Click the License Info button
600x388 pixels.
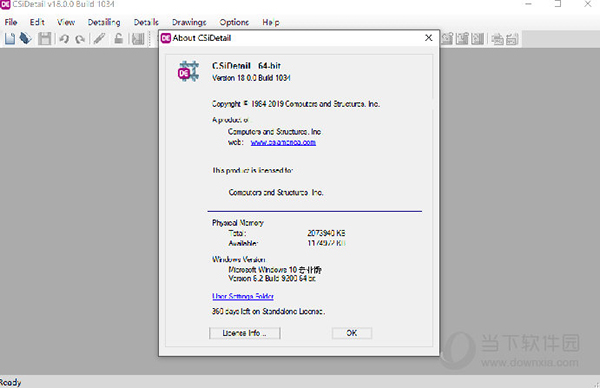click(x=245, y=333)
